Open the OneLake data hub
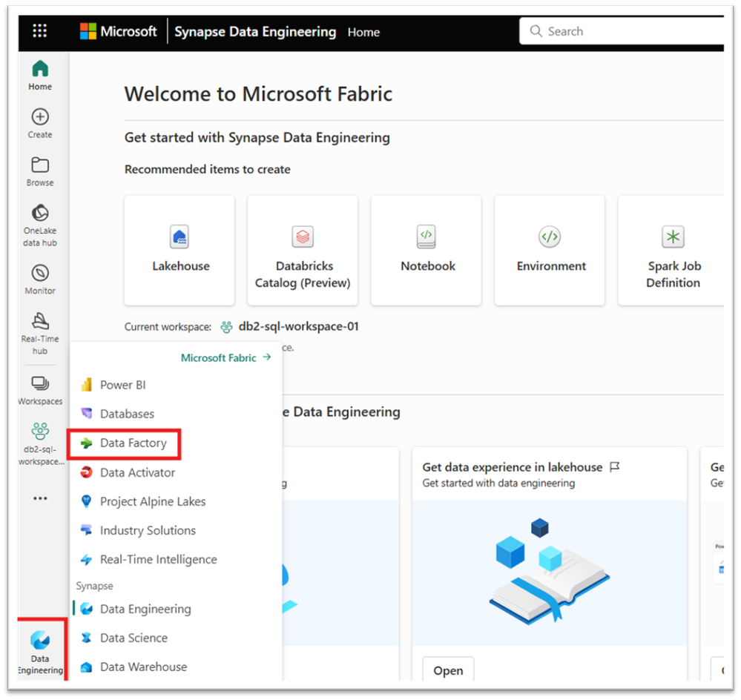The height and width of the screenshot is (700, 741). coord(40,225)
